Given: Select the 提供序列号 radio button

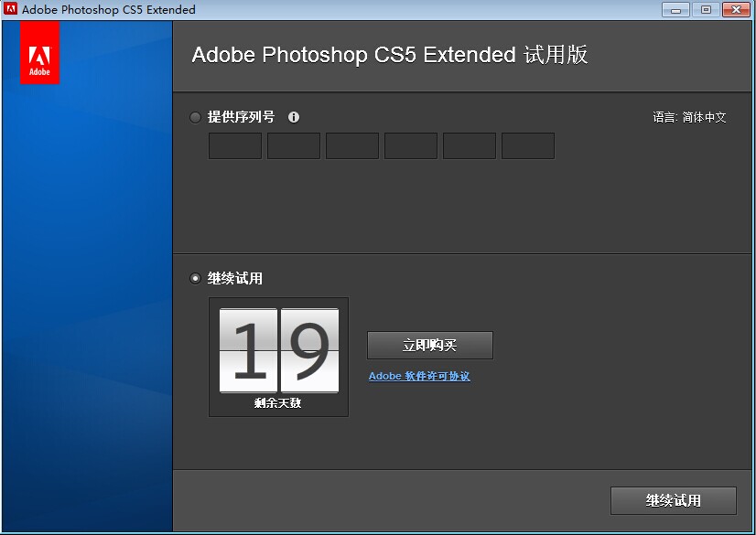Looking at the screenshot, I should [x=195, y=117].
